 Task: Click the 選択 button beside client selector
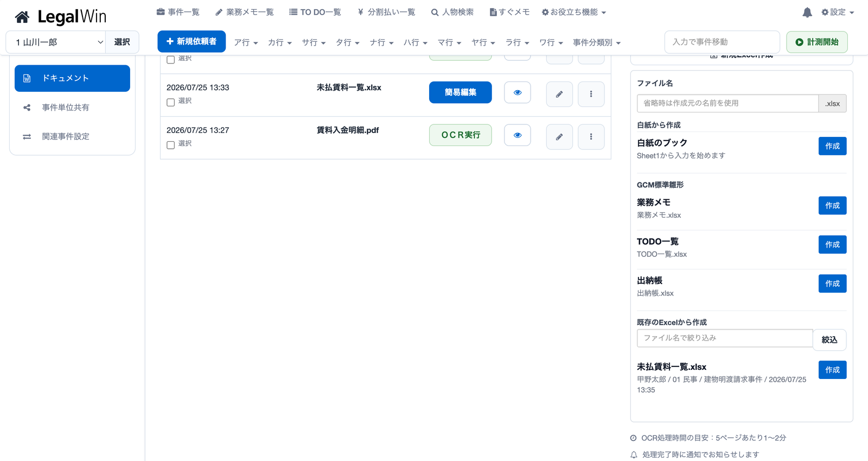pyautogui.click(x=122, y=42)
